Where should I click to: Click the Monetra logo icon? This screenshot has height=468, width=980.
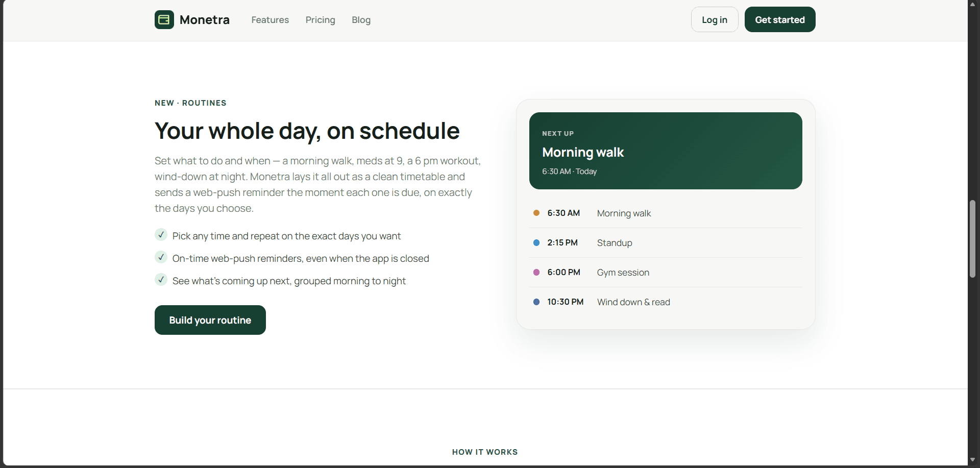tap(164, 20)
